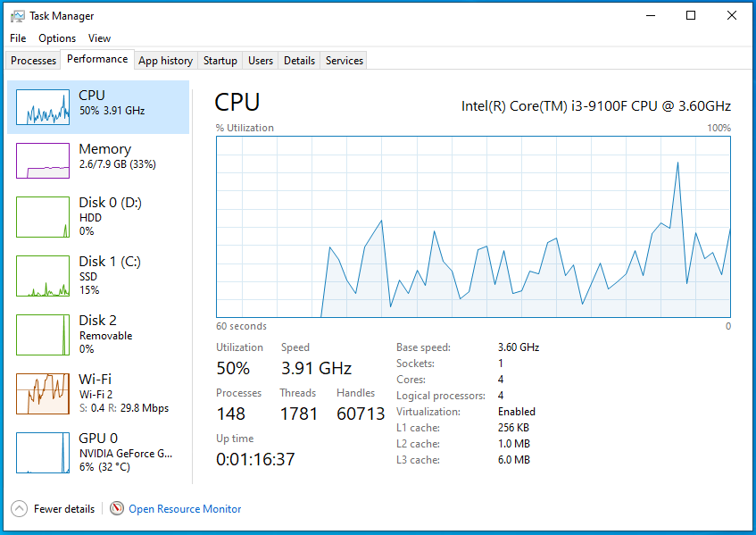Screen dimensions: 756x535
Task: Go to the App history tab
Action: point(165,61)
